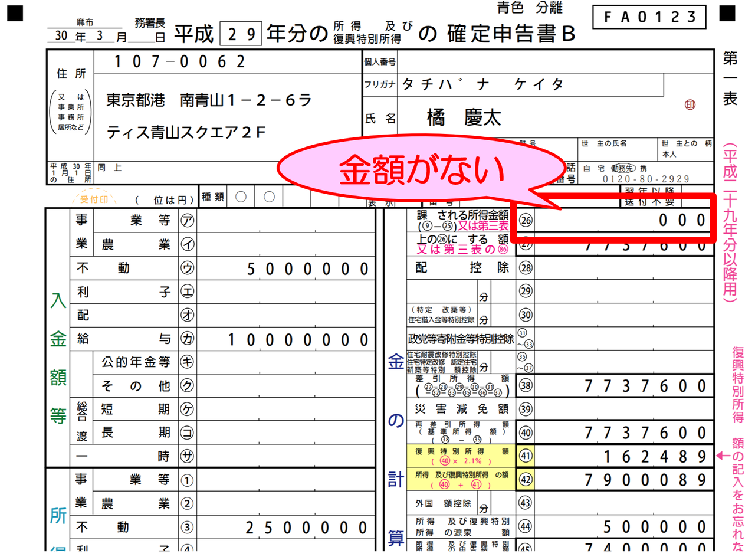Click the empty 営業等 ㋐ income field
The width and height of the screenshot is (755, 560).
[x=285, y=220]
